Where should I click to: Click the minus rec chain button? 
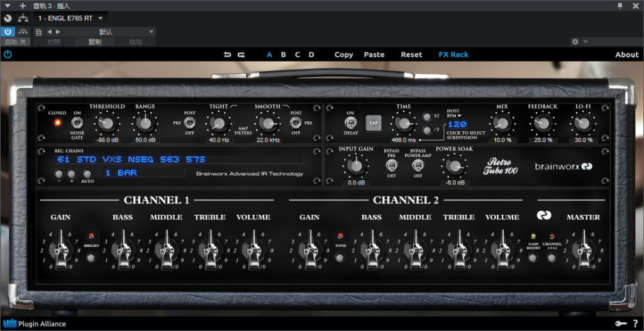pos(60,173)
